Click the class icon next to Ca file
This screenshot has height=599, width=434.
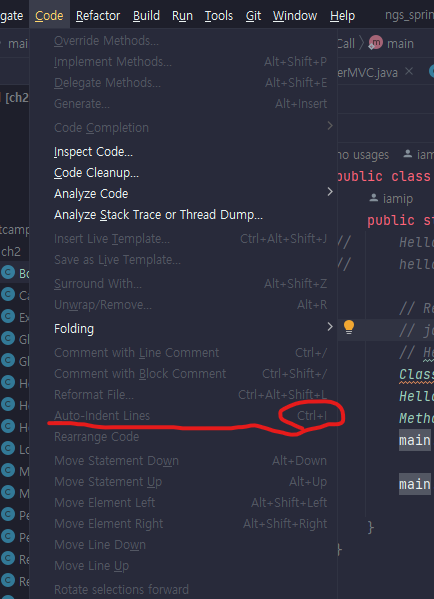[x=7, y=295]
